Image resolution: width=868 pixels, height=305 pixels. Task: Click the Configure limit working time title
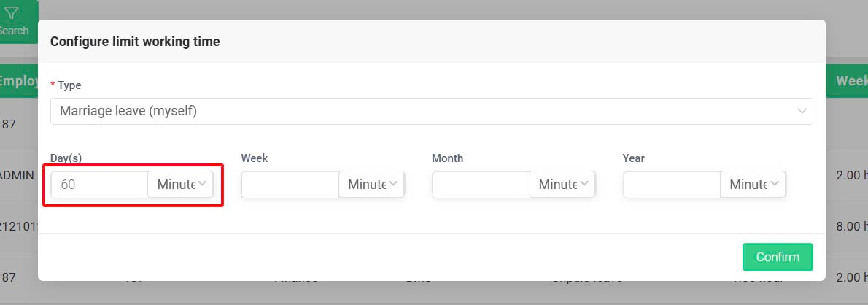click(x=135, y=42)
